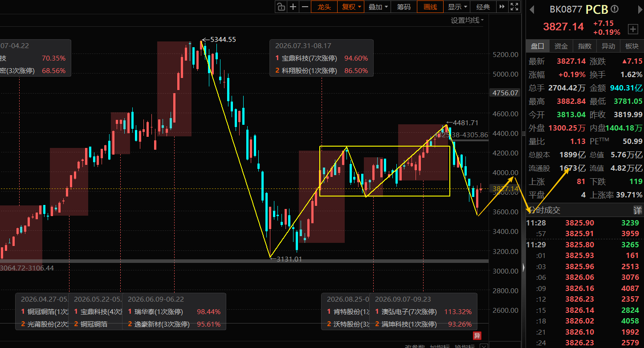
Task: Click the 3827.14 current price axis tag
Action: (x=505, y=189)
